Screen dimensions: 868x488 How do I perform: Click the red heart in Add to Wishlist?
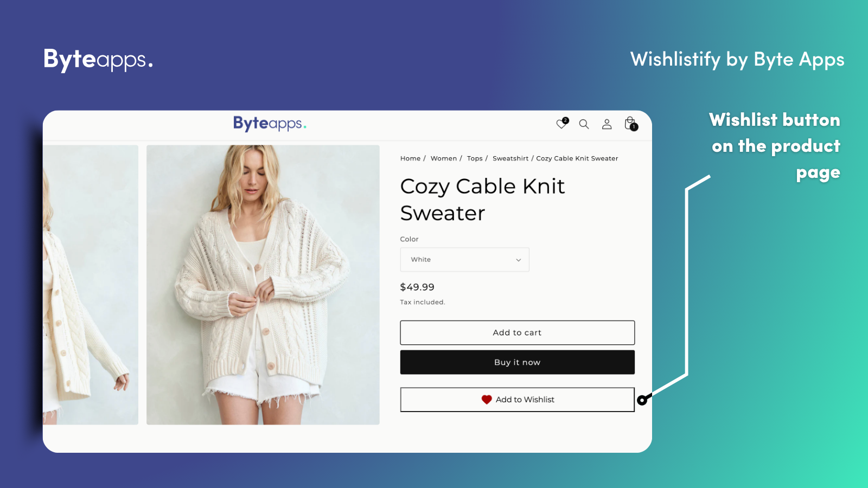click(487, 400)
